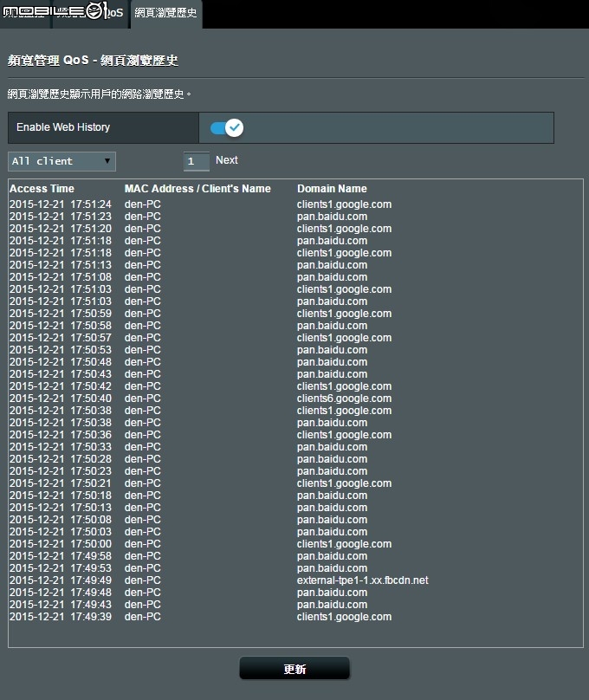Click access time 17:50:28 entry
Screen dimensions: 589x700
[x=61, y=459]
